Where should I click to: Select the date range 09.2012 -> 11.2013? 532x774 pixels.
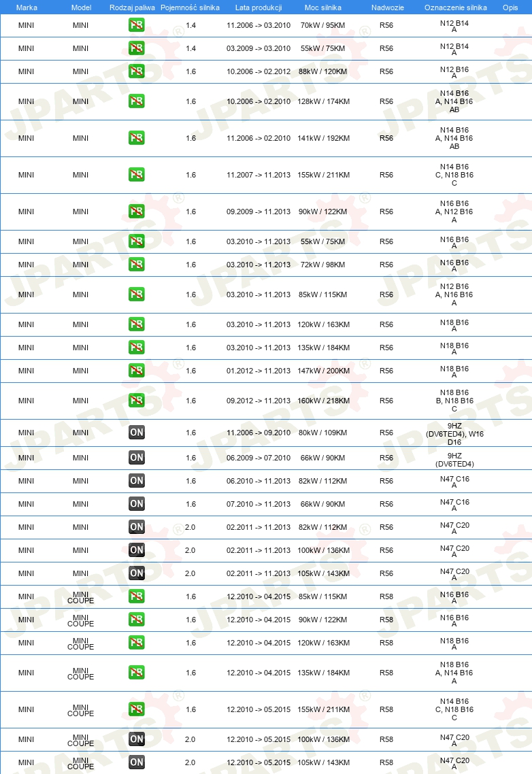(259, 401)
